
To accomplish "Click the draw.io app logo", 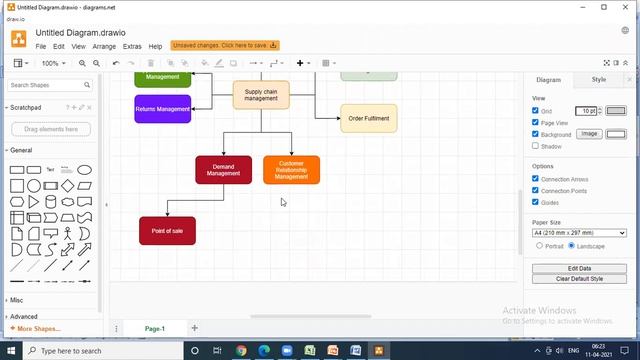I will click(x=18, y=39).
